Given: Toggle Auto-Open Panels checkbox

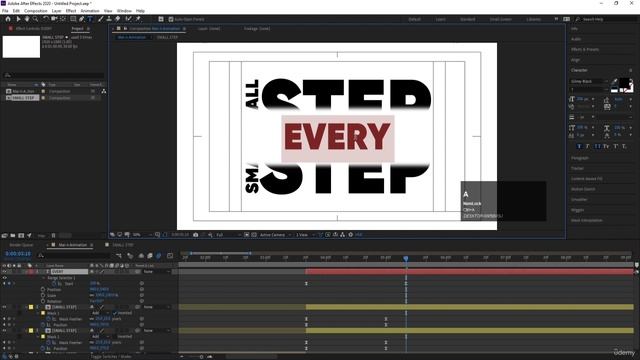Looking at the screenshot, I should pos(171,19).
